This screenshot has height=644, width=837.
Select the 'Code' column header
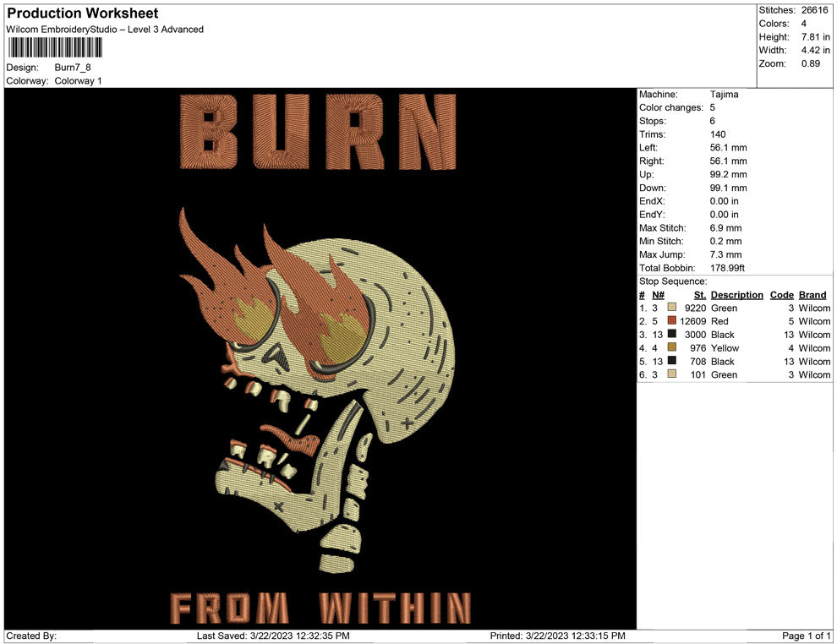[782, 295]
